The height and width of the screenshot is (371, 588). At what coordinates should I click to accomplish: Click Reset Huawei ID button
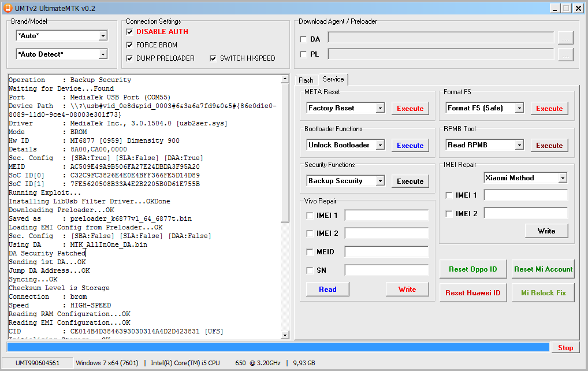pyautogui.click(x=473, y=292)
